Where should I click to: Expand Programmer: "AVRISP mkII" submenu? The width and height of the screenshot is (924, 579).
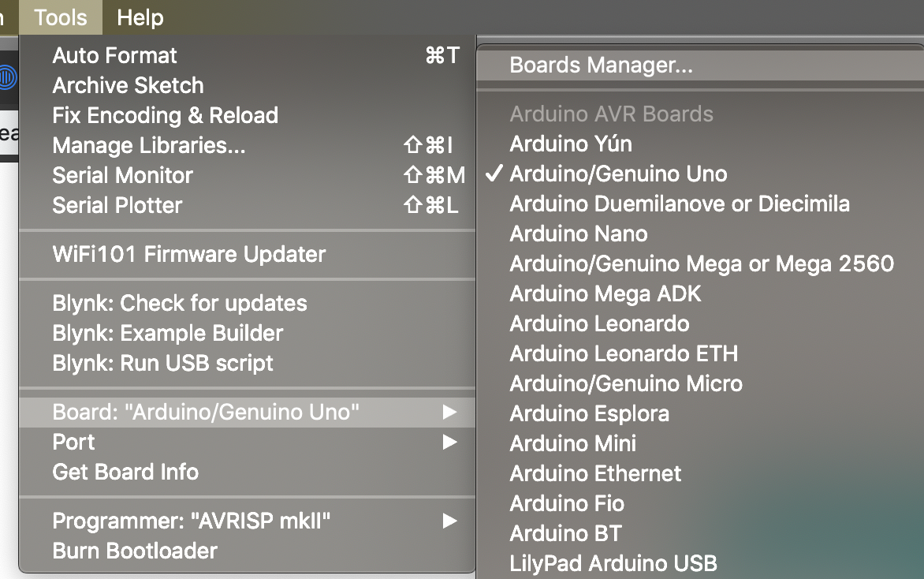point(247,521)
